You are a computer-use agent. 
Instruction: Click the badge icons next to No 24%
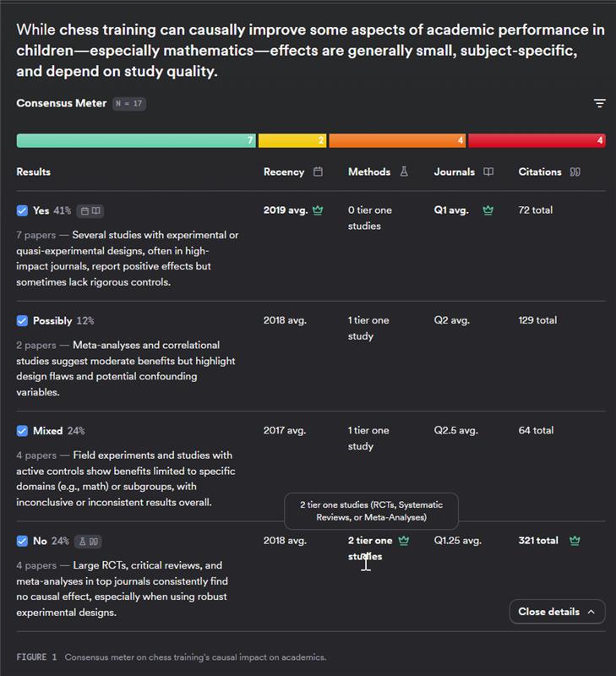tap(88, 541)
